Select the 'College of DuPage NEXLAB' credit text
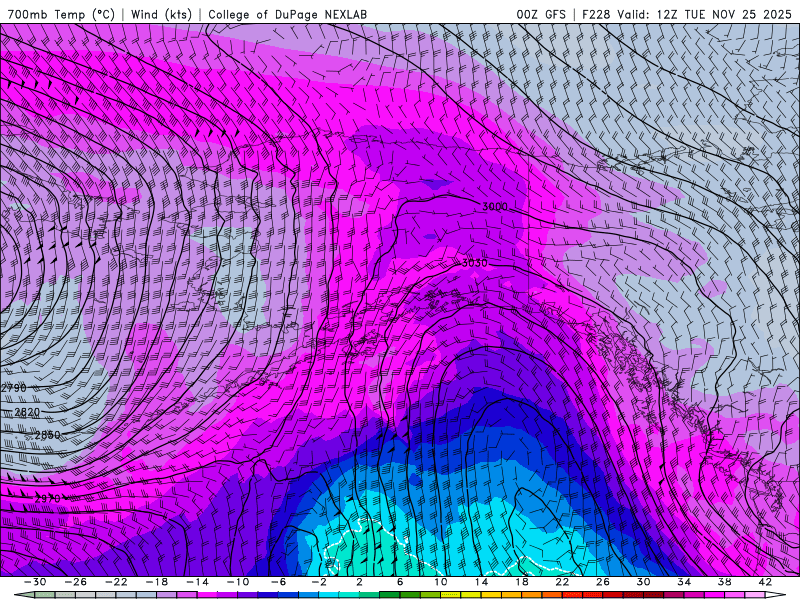This screenshot has height=600, width=800. (x=287, y=14)
